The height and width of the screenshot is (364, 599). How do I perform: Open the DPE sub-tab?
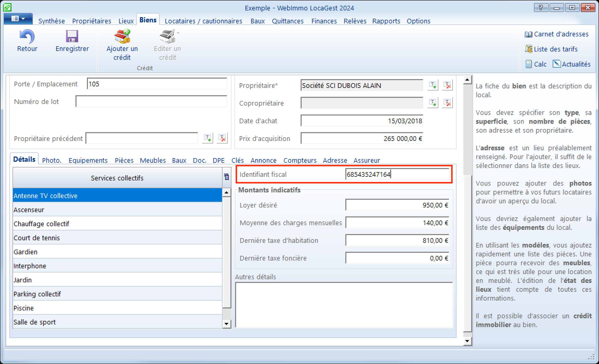pyautogui.click(x=218, y=160)
